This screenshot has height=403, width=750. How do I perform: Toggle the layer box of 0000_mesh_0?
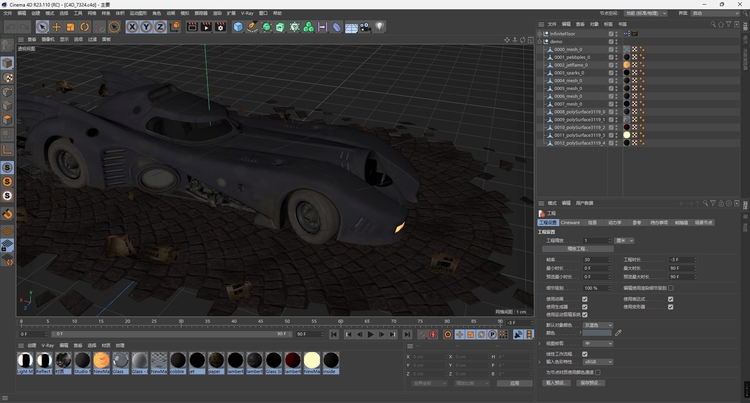(611, 49)
